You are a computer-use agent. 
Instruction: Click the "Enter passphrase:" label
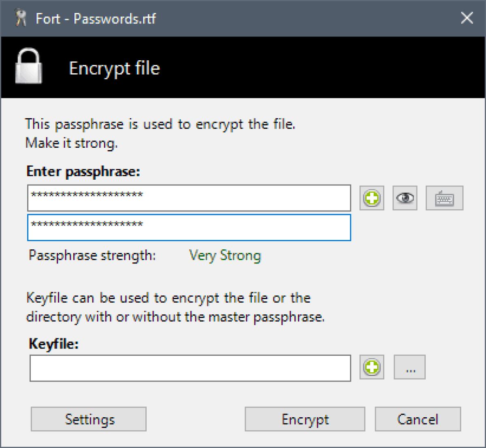point(83,172)
